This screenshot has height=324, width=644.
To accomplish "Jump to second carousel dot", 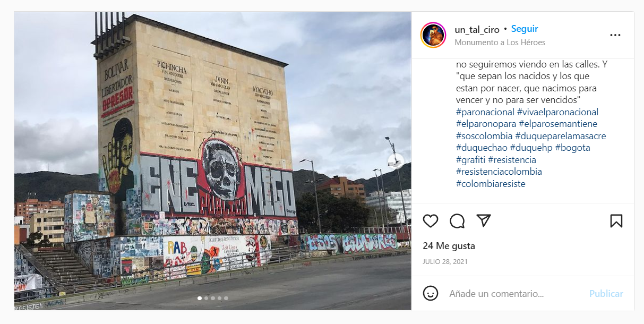I will pos(206,299).
